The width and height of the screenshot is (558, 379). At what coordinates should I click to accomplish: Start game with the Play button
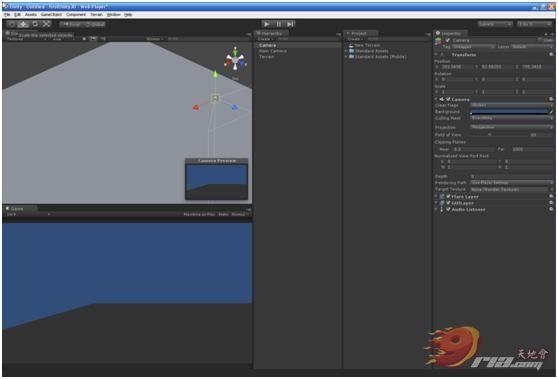click(x=266, y=24)
